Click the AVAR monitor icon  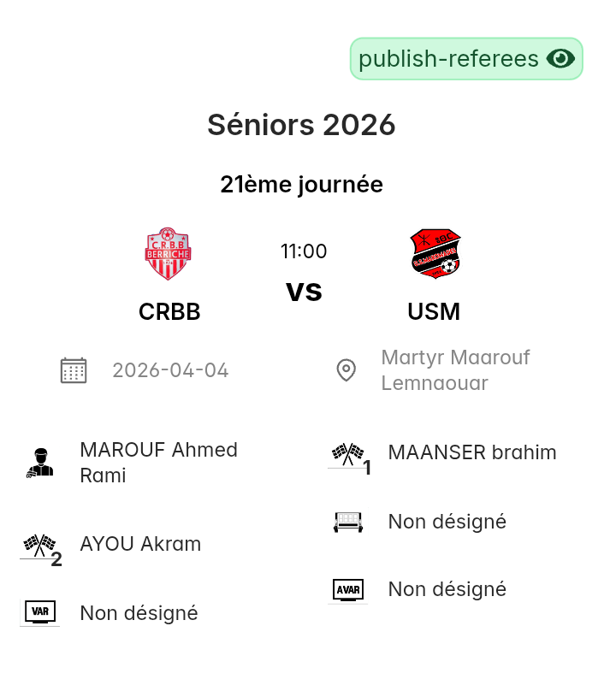pos(347,589)
